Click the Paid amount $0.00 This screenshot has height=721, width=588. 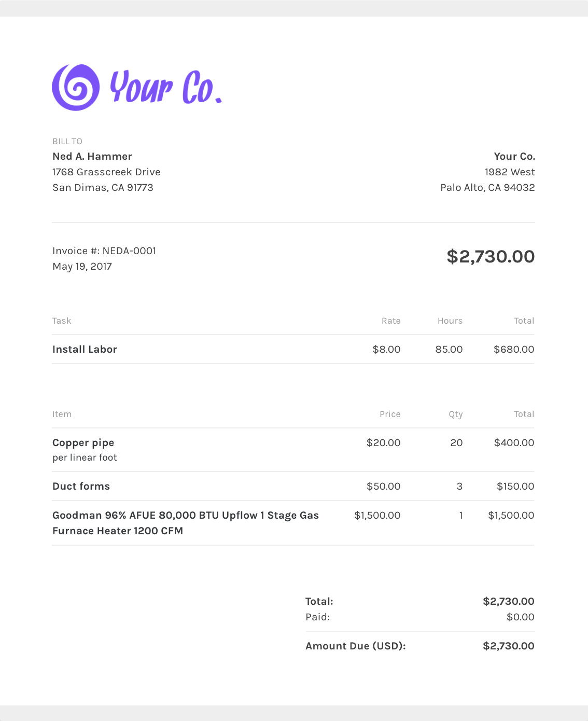coord(521,617)
